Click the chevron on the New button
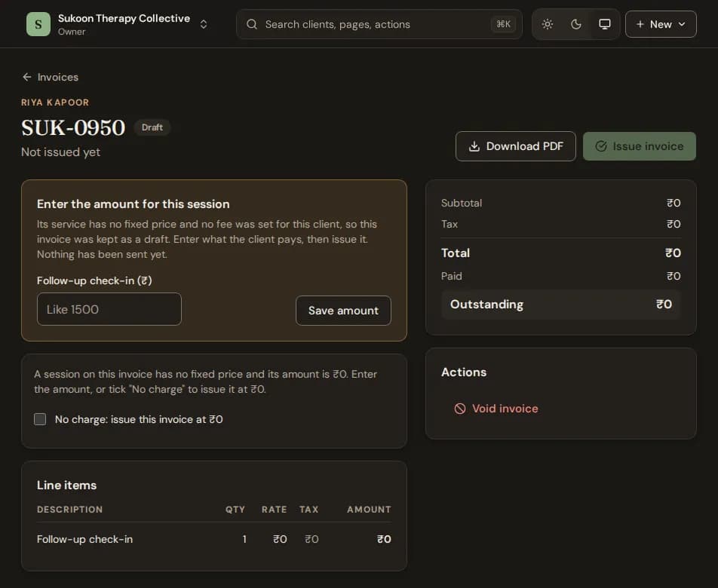Screen dimensions: 718x588 click(x=682, y=24)
